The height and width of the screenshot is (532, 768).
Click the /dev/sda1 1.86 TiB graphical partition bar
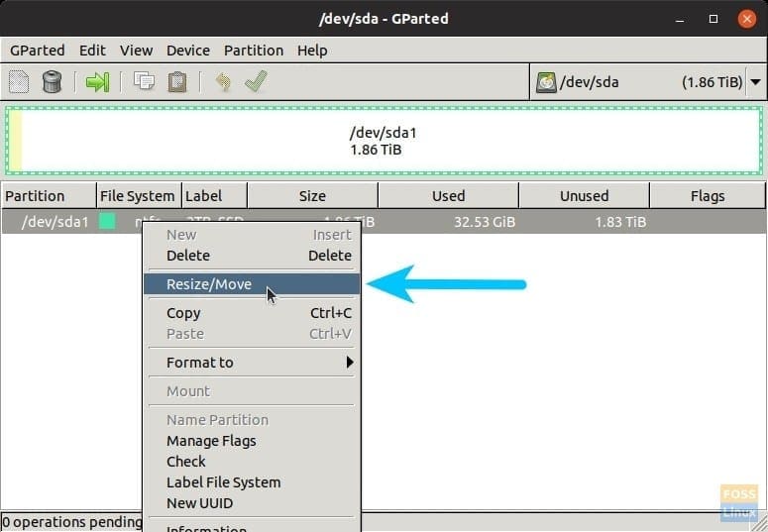tap(384, 141)
